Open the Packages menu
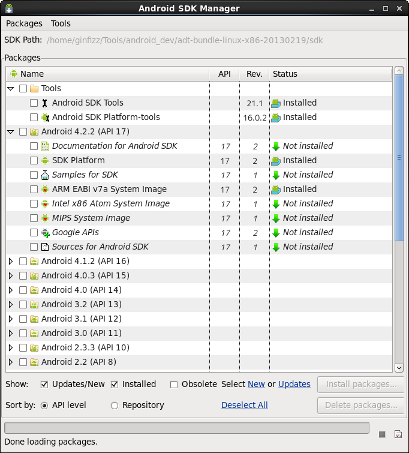 click(x=24, y=24)
